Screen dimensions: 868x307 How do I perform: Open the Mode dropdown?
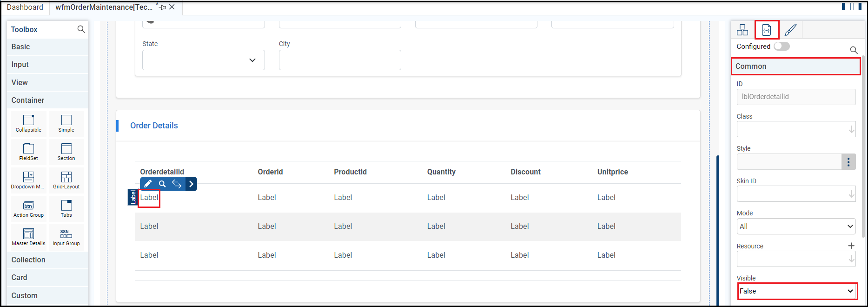coord(796,227)
